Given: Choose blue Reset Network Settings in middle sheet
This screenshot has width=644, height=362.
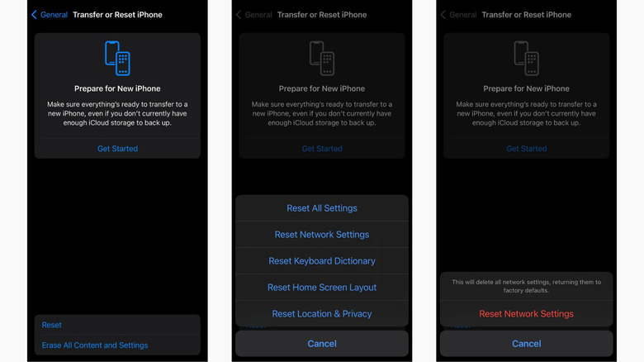Looking at the screenshot, I should coord(322,235).
